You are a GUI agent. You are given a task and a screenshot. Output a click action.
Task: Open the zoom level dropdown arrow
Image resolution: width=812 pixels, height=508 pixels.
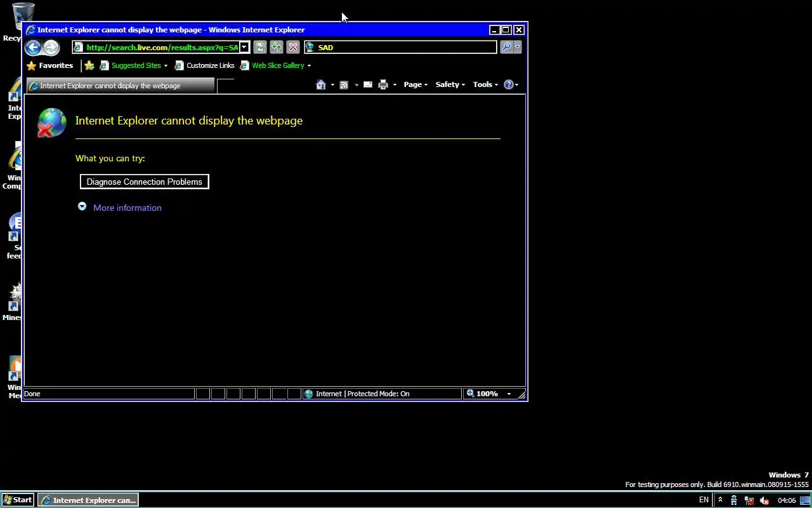coord(509,394)
